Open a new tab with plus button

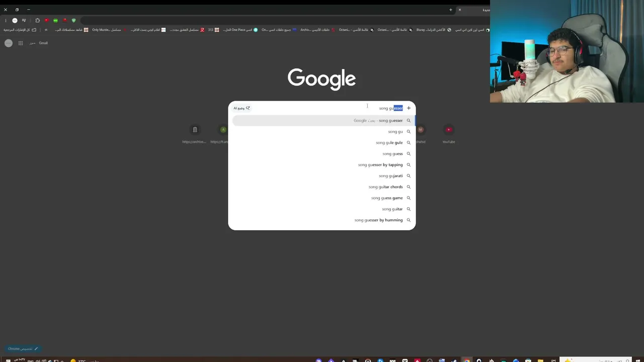coord(450,10)
